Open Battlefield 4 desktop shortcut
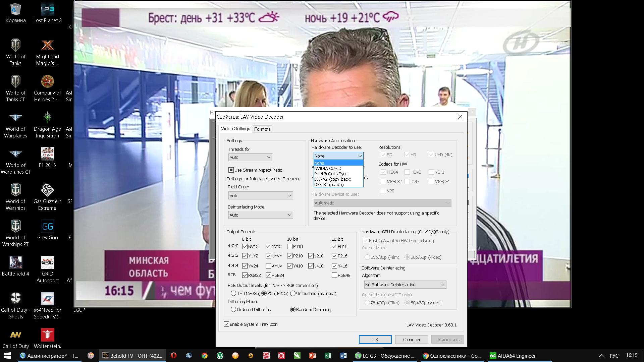Image resolution: width=644 pixels, height=362 pixels. point(15,266)
